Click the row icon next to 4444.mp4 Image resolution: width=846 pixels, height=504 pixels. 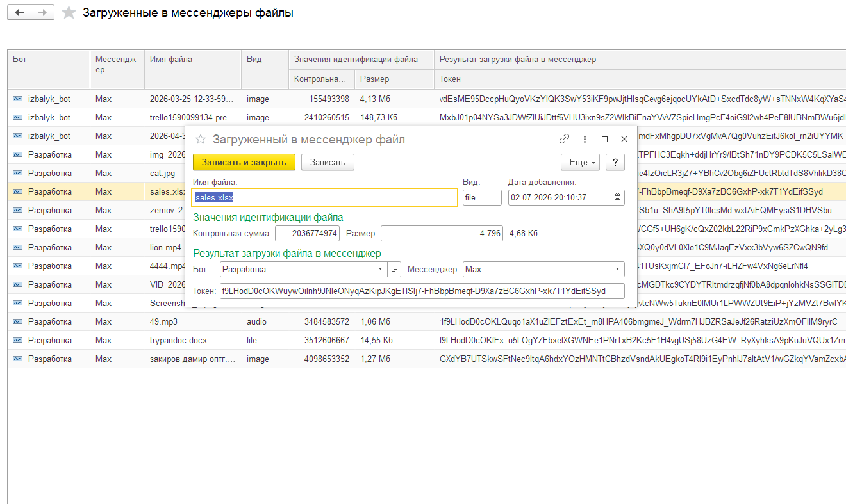pos(17,266)
